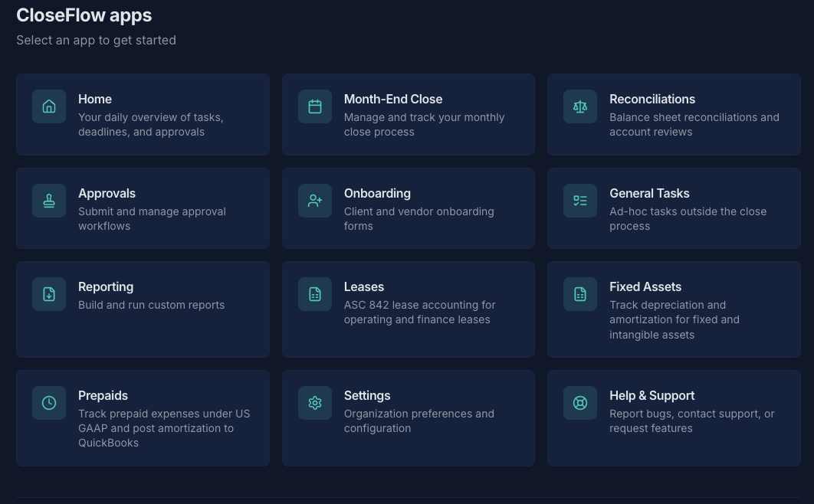Click the Approvals stamp icon
The height and width of the screenshot is (504, 814).
pyautogui.click(x=49, y=201)
